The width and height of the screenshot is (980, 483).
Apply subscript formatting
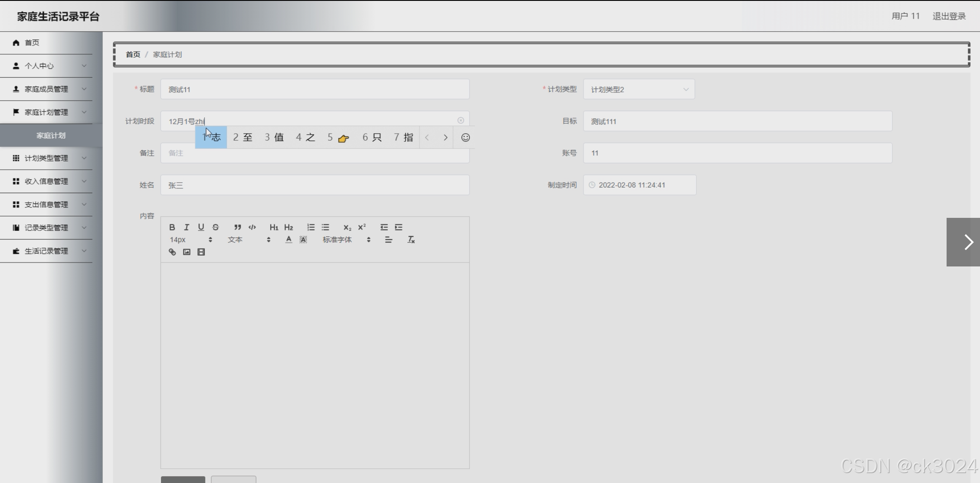pyautogui.click(x=347, y=227)
